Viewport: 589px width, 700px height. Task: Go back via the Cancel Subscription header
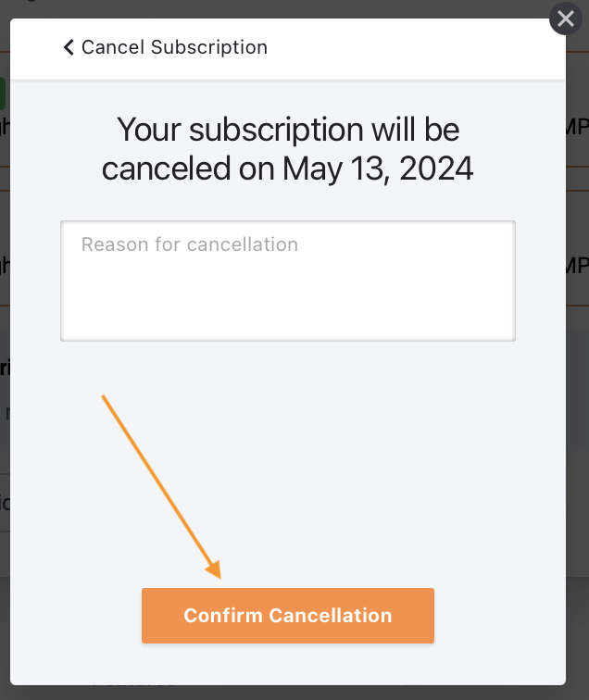tap(165, 47)
